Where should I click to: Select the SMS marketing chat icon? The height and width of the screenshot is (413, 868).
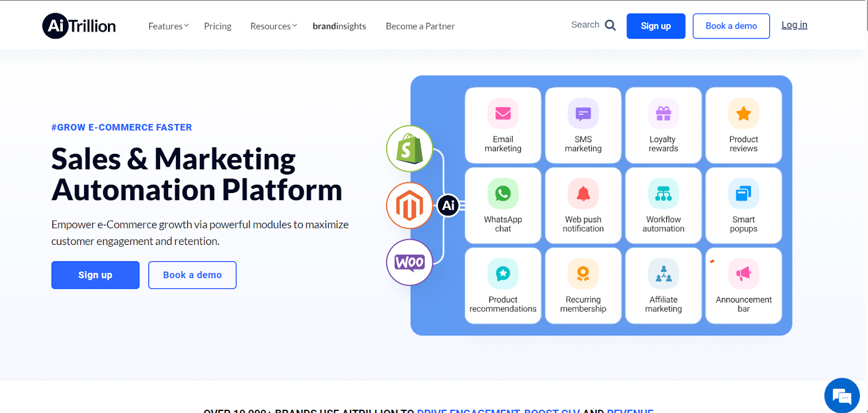pos(583,113)
